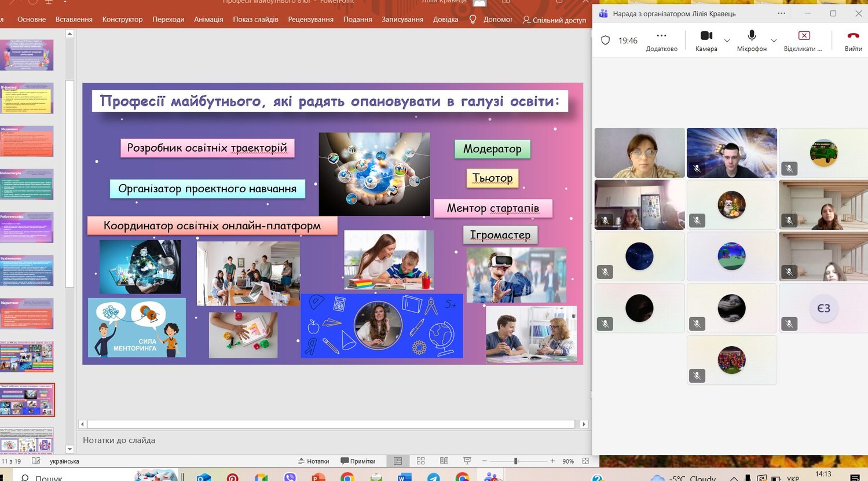Open Telegram from the taskbar

click(433, 477)
